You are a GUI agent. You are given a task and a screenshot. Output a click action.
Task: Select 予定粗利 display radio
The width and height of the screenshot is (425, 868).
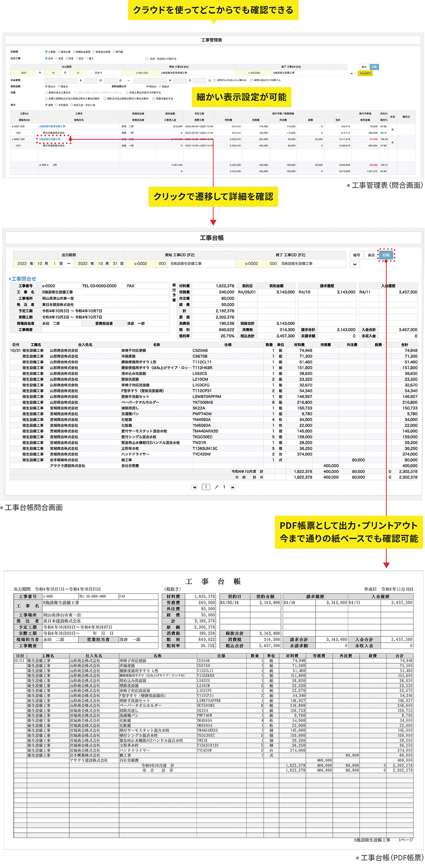(x=57, y=105)
